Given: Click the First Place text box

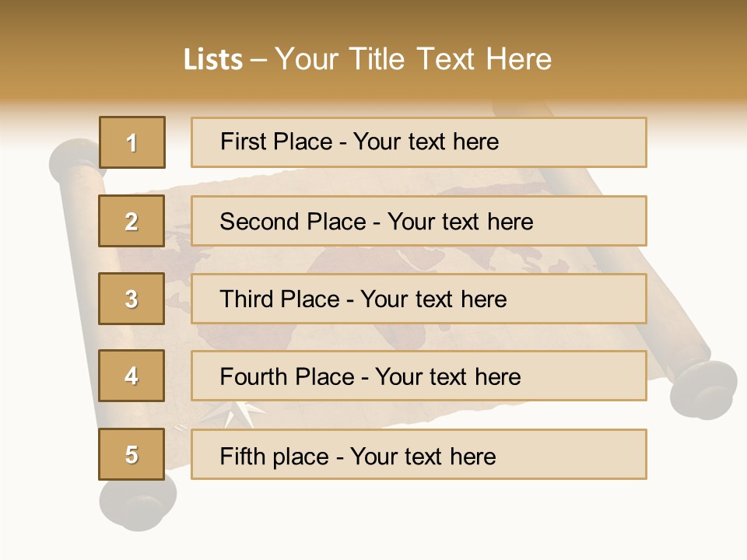Looking at the screenshot, I should click(419, 142).
